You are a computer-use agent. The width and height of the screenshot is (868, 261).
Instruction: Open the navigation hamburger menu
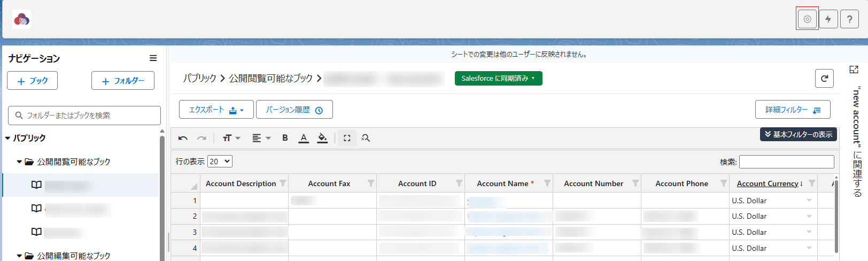tap(153, 58)
